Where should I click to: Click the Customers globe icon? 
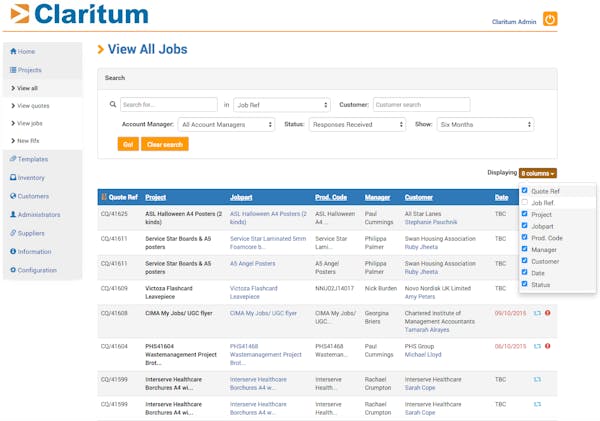click(13, 196)
